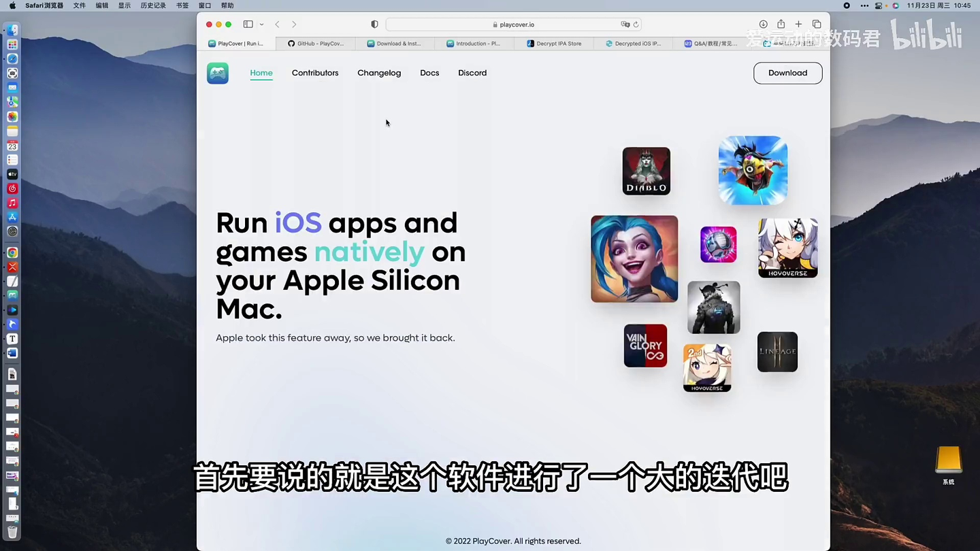Show Safari downloads

click(763, 24)
